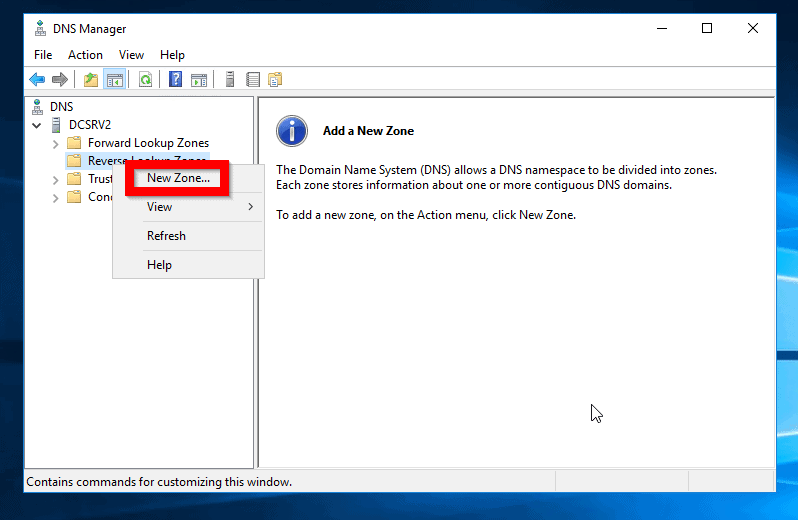Click the gray Forward arrow in toolbar

[x=60, y=79]
